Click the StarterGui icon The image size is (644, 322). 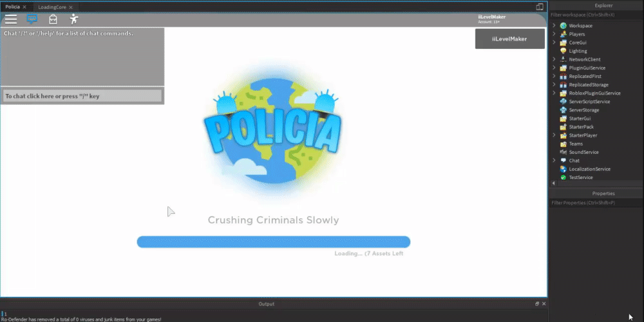point(563,118)
